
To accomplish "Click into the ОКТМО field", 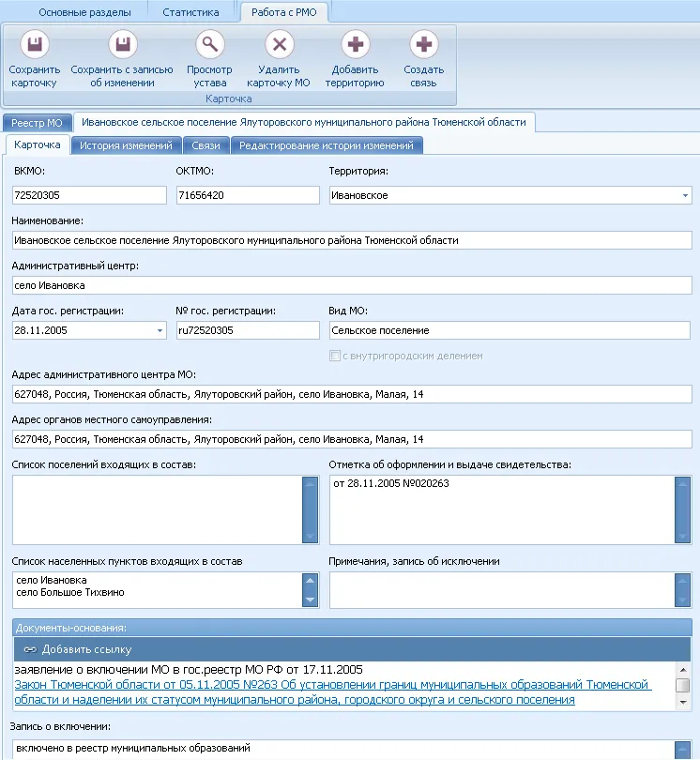I will click(x=248, y=195).
